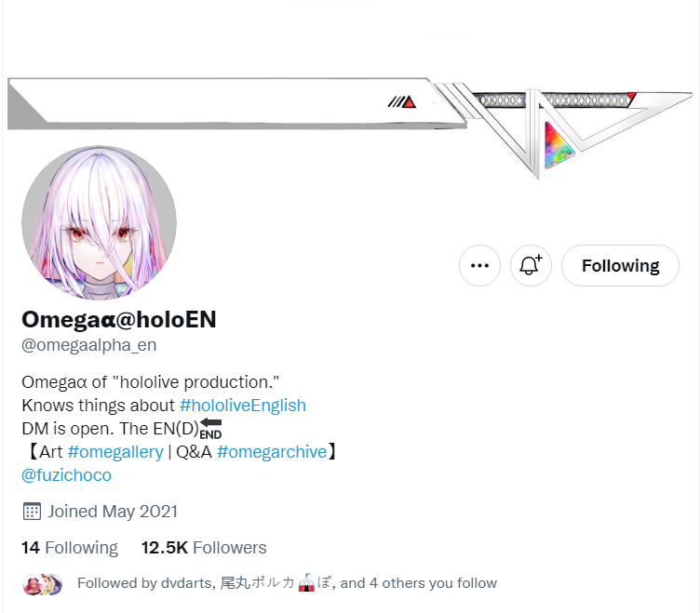
Task: Open the #omegarchive Q&A hashtag
Action: click(272, 452)
